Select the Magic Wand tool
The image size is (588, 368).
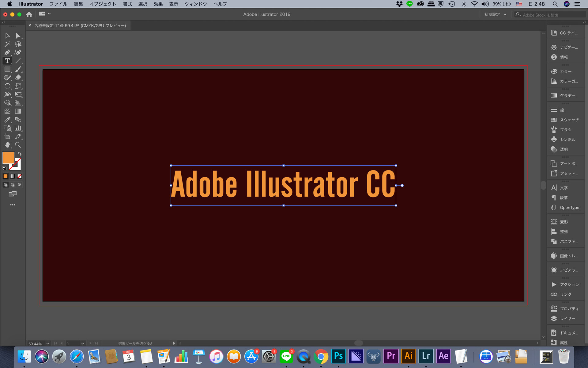[x=7, y=44]
